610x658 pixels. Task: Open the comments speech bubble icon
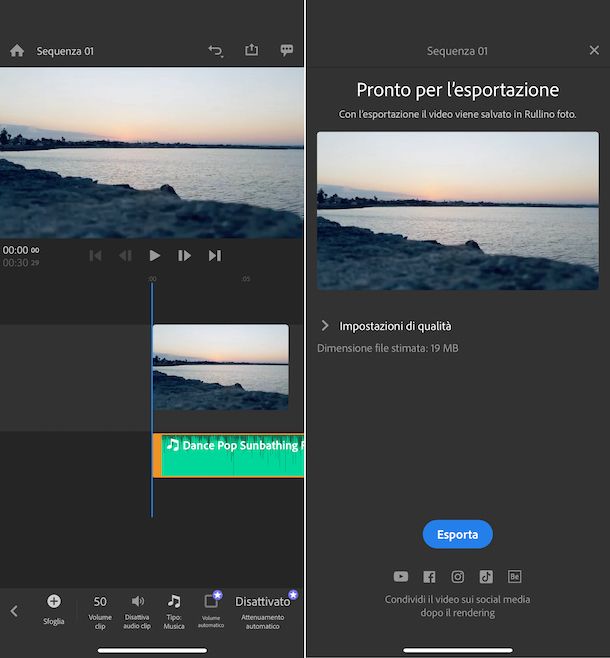tap(287, 50)
